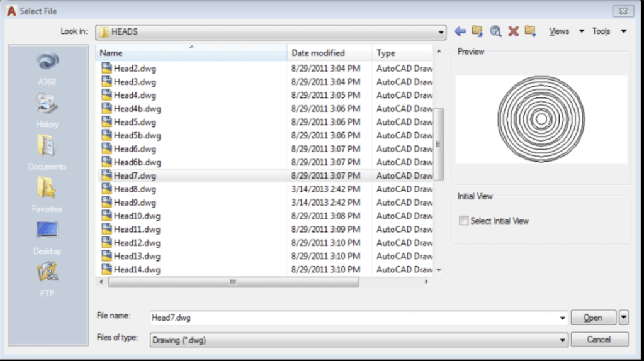The width and height of the screenshot is (644, 361).
Task: Click the File name input field
Action: (x=354, y=318)
